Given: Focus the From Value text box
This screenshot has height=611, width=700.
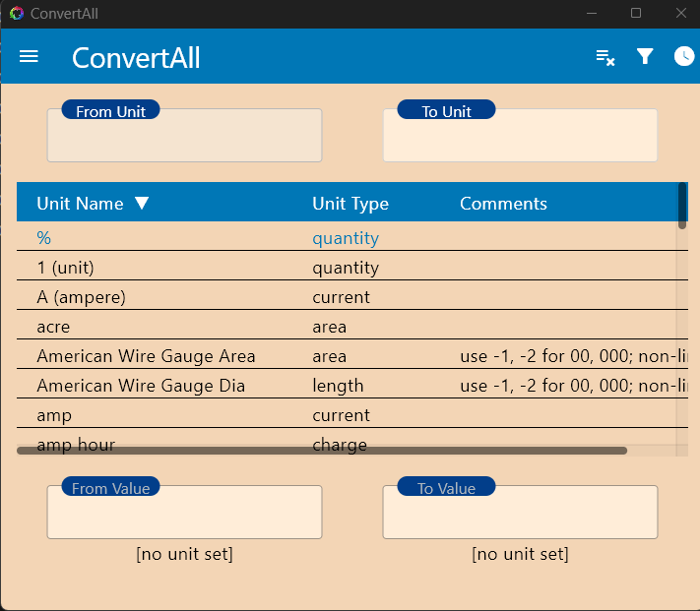Looking at the screenshot, I should point(184,515).
